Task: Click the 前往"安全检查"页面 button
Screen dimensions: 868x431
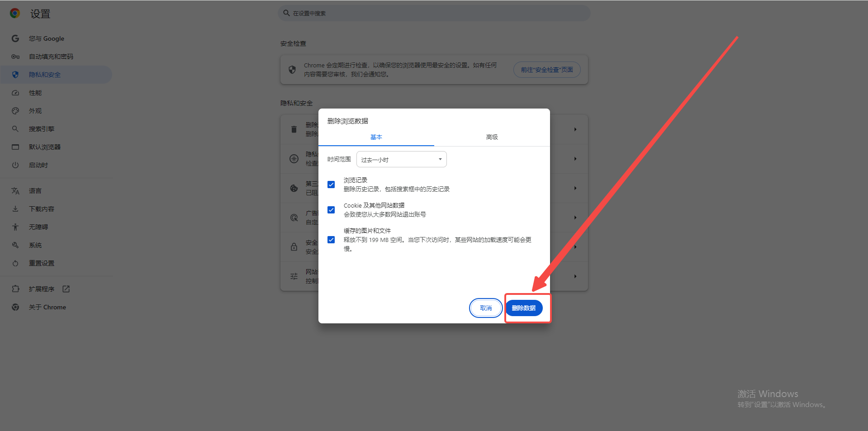Action: (x=547, y=70)
